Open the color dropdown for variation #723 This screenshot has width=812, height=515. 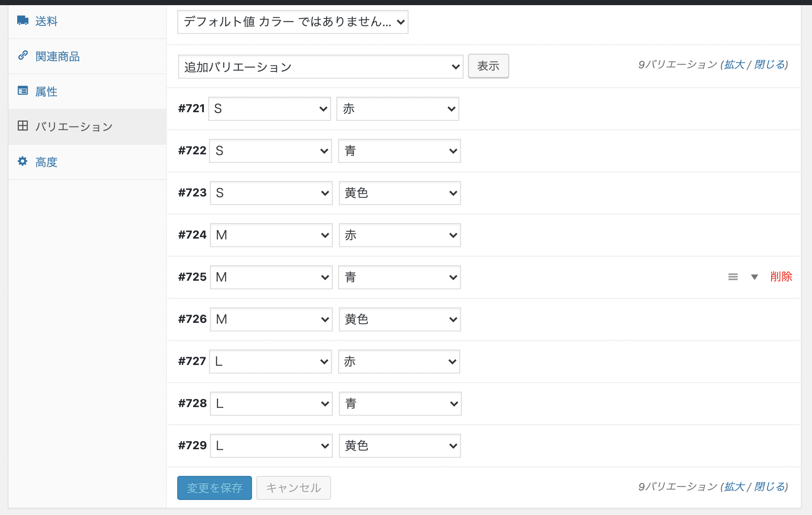tap(400, 193)
